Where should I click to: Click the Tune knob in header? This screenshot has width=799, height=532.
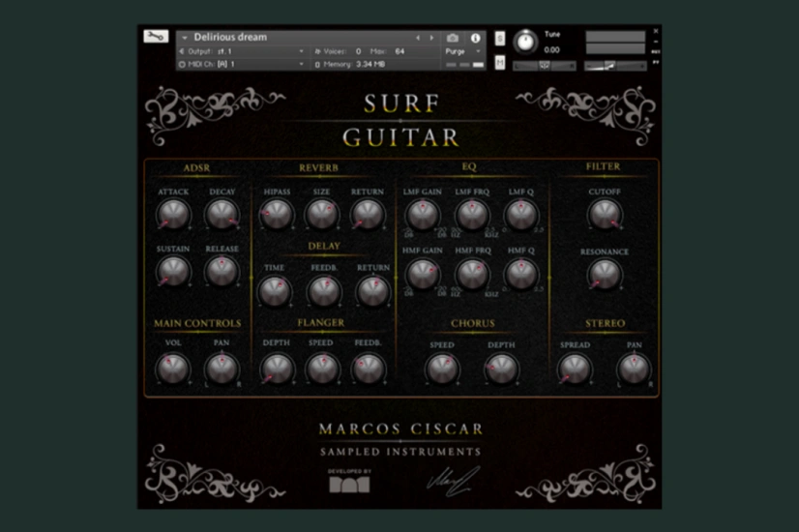click(x=525, y=42)
